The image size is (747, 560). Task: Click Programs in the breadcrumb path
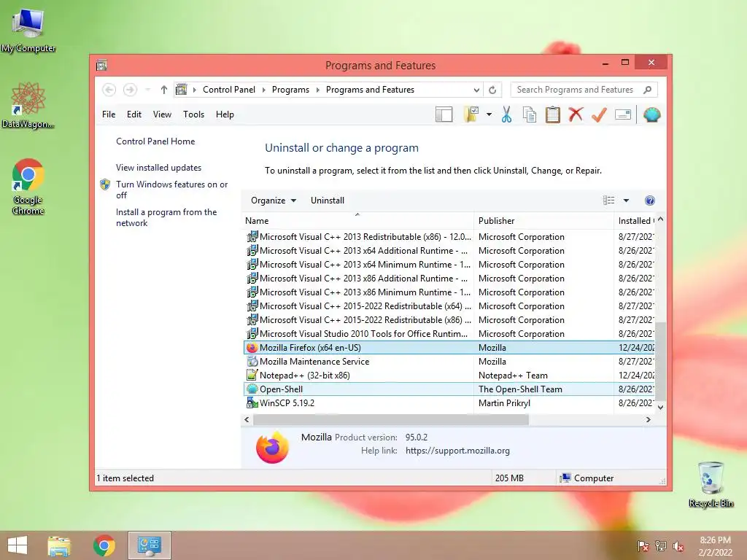pos(290,90)
